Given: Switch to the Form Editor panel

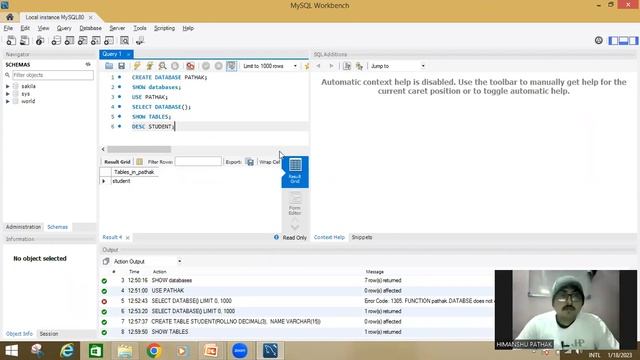Looking at the screenshot, I should click(x=295, y=204).
